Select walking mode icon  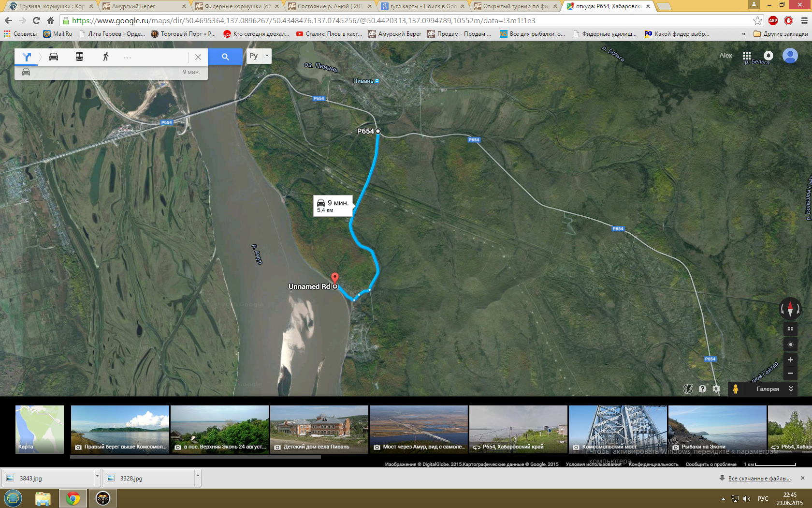[x=105, y=57]
